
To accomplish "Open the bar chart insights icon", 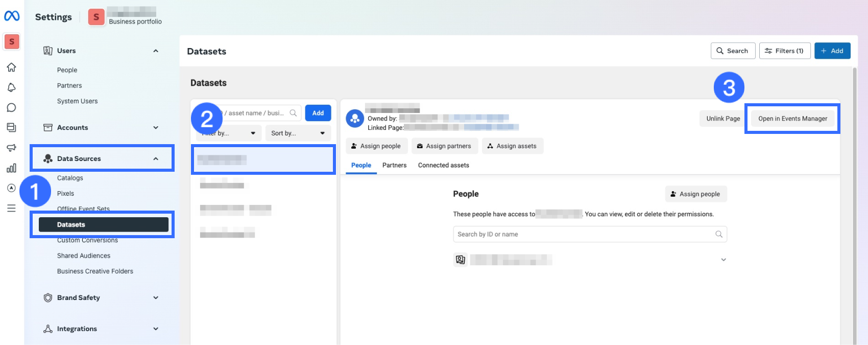I will 11,168.
